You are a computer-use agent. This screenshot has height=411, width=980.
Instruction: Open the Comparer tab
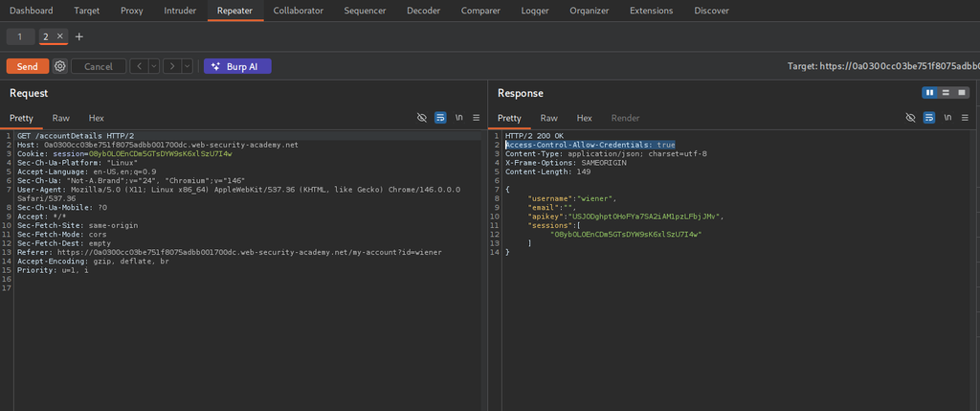click(x=480, y=11)
